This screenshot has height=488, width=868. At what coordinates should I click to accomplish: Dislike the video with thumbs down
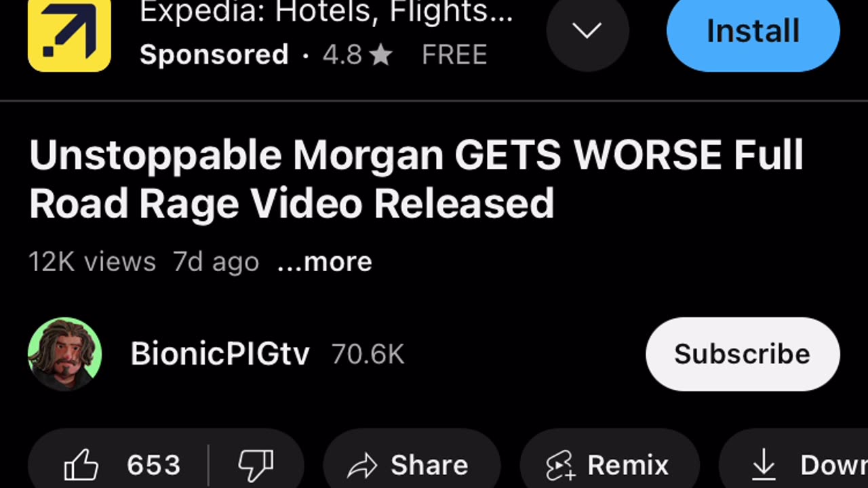click(256, 465)
